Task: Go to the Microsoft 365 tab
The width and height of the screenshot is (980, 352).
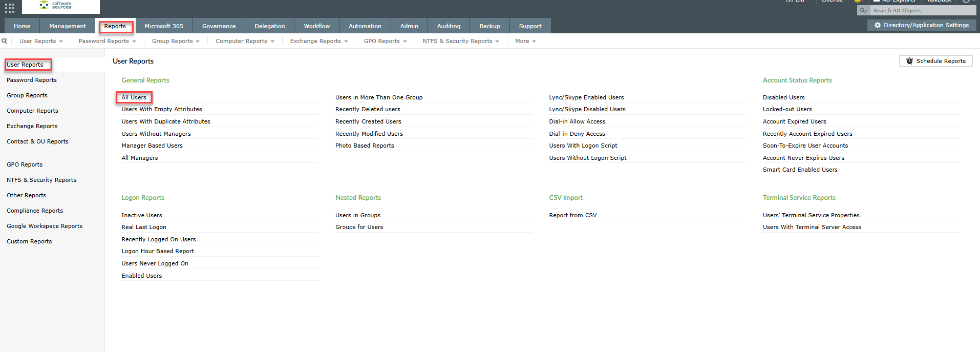Action: click(163, 26)
